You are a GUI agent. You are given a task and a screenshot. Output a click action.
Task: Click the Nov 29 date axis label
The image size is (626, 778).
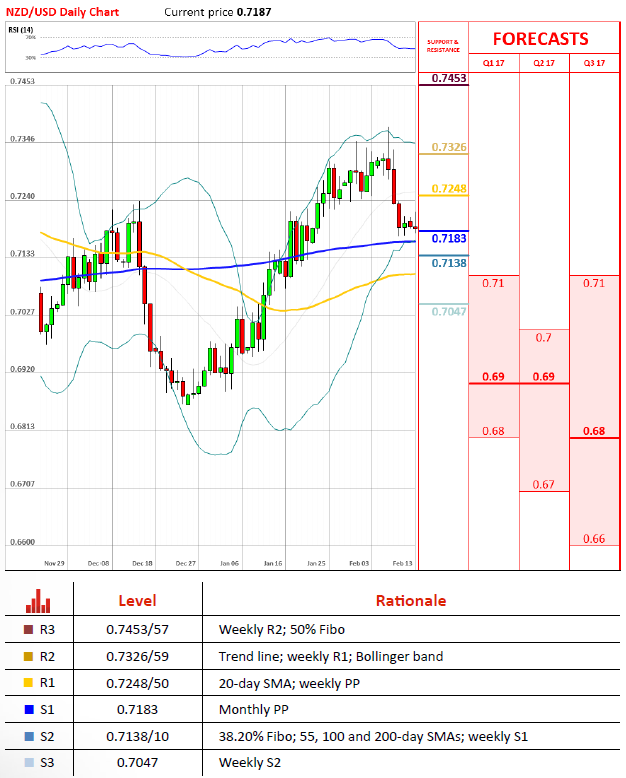(x=54, y=563)
